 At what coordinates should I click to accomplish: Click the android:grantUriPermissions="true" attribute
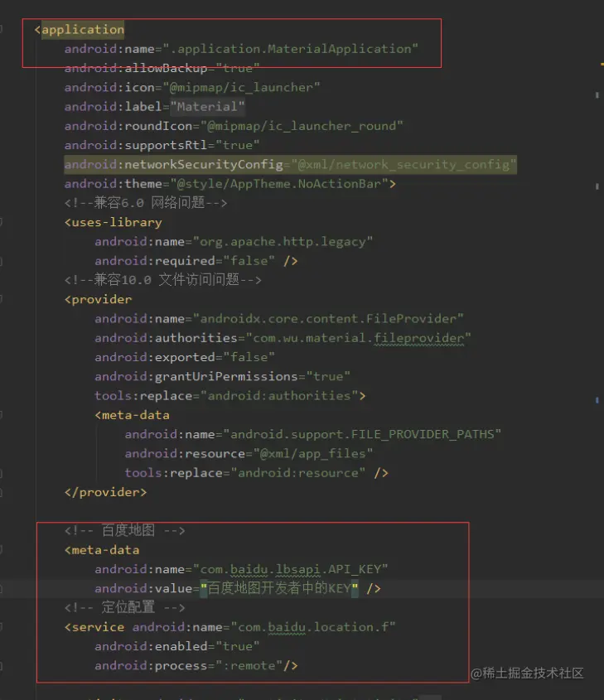click(222, 376)
